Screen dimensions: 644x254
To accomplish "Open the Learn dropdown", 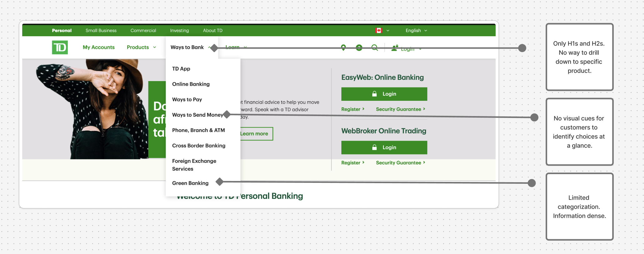I will tap(236, 47).
